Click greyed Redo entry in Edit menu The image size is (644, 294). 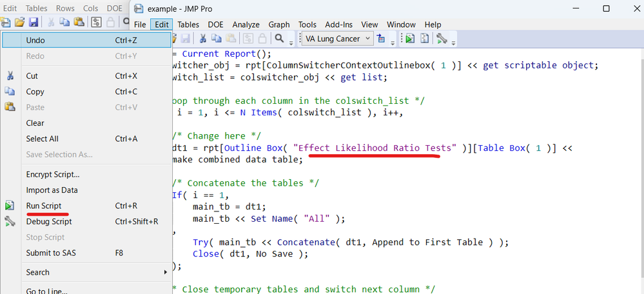[86, 56]
